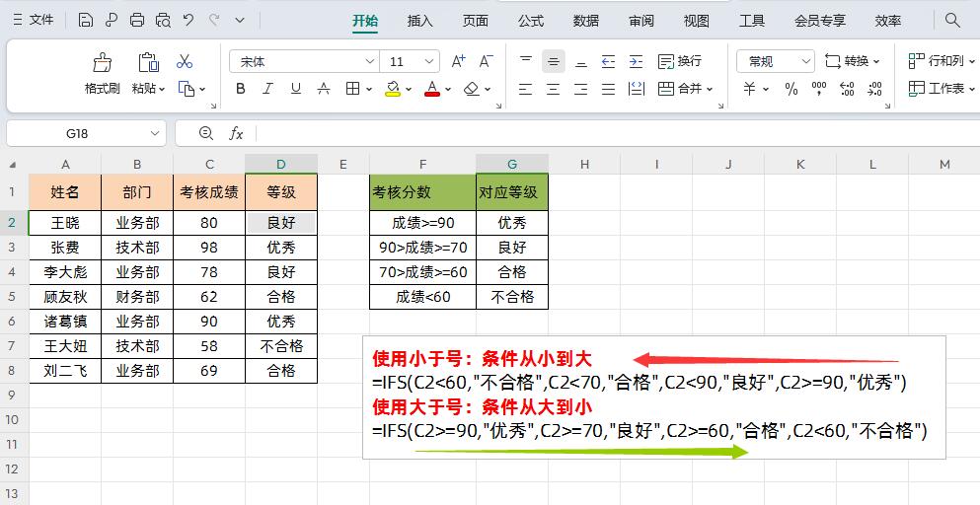Toggle Strikethrough formatting
The width and height of the screenshot is (980, 505).
click(x=323, y=89)
